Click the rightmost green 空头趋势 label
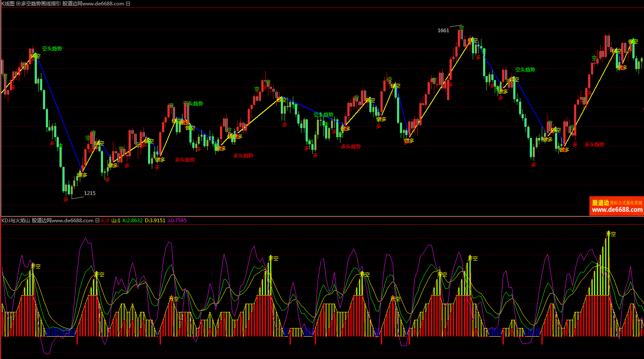Image resolution: width=644 pixels, height=359 pixels. tap(525, 70)
